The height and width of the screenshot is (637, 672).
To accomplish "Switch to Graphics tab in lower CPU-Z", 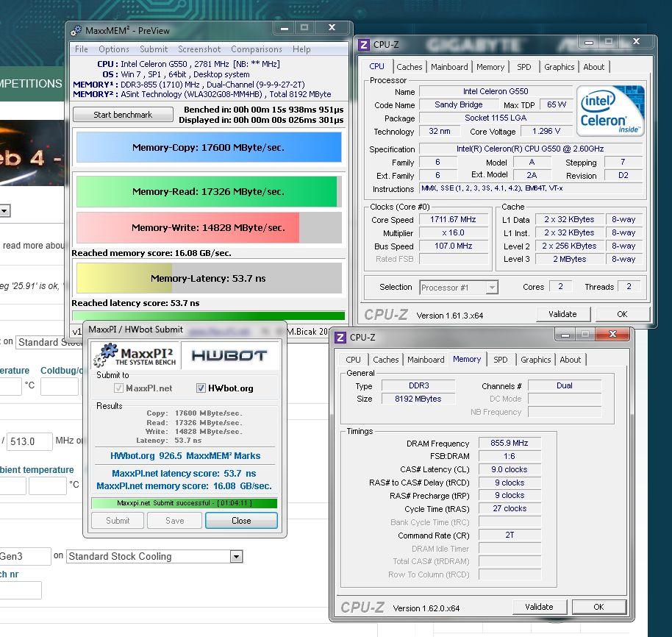I will coord(535,360).
